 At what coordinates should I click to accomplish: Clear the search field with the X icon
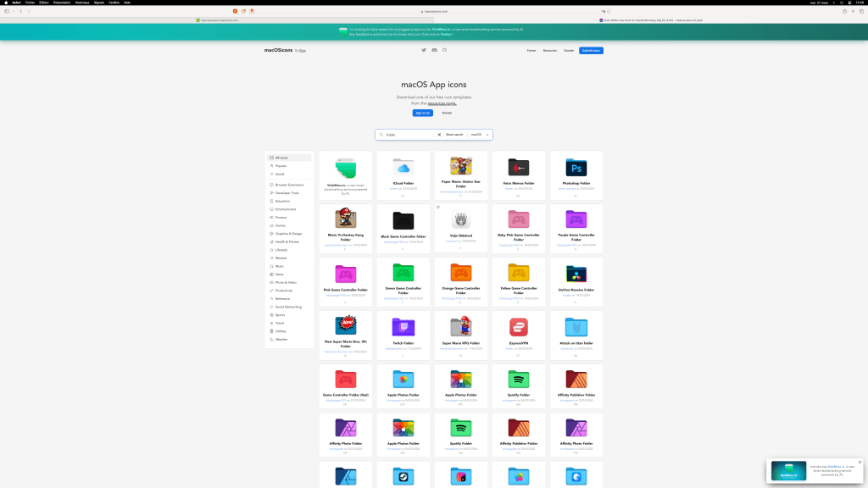pos(439,135)
